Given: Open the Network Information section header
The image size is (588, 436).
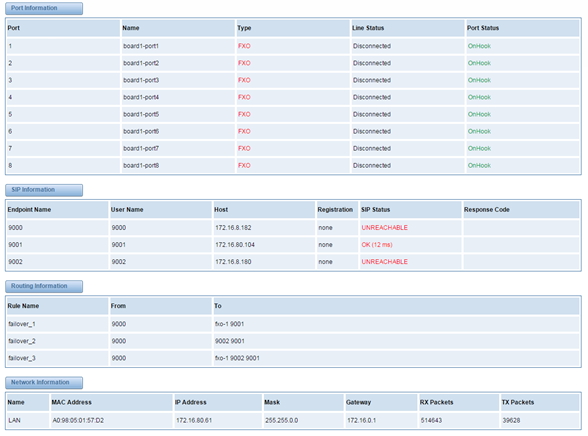Looking at the screenshot, I should 44,382.
